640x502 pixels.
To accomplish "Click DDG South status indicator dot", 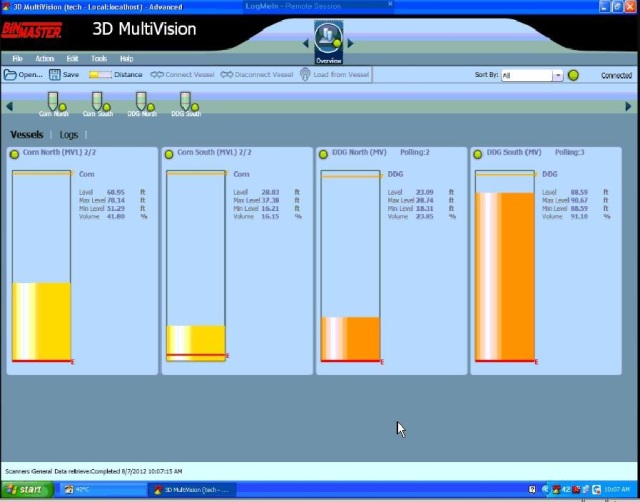I will pyautogui.click(x=478, y=154).
